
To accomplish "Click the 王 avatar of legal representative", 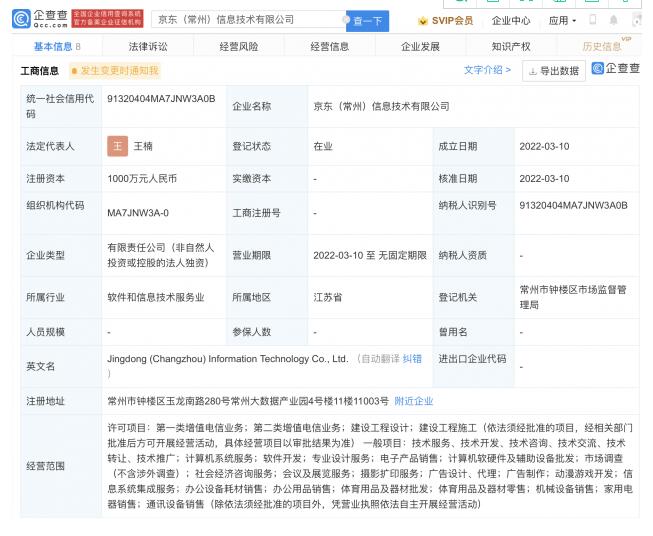I will [x=118, y=145].
